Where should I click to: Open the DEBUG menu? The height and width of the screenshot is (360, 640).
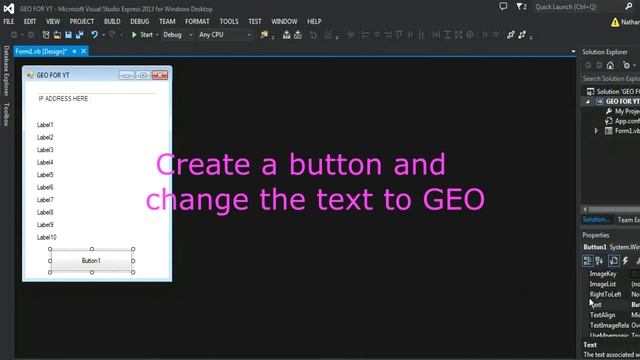140,22
